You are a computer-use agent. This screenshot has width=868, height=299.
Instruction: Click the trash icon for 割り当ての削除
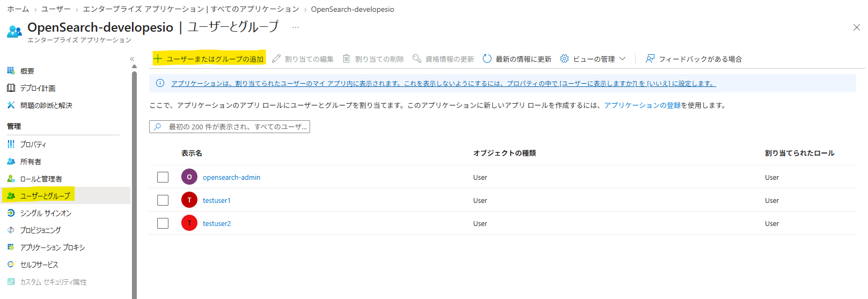tap(347, 59)
